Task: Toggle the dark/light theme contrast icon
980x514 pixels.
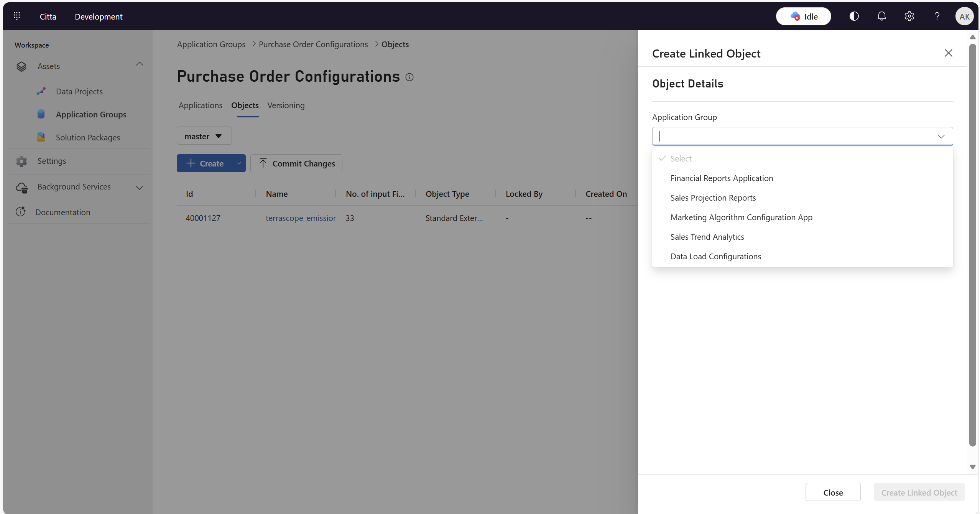Action: [x=854, y=16]
